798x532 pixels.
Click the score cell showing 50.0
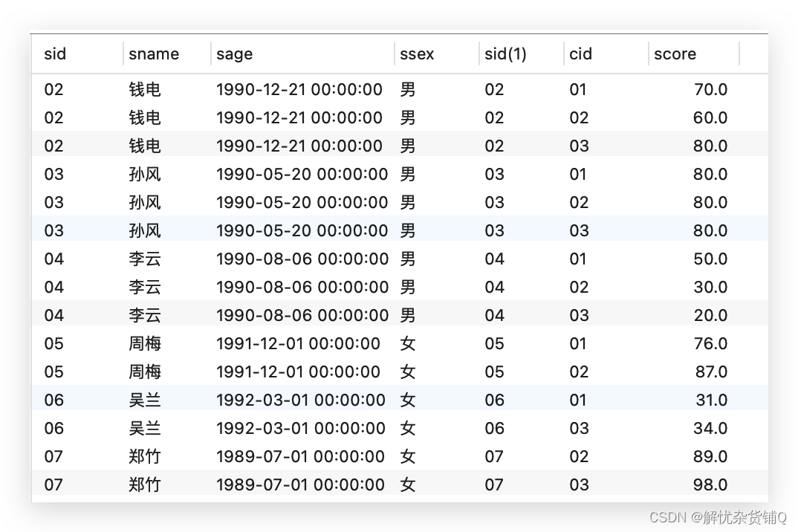[710, 259]
